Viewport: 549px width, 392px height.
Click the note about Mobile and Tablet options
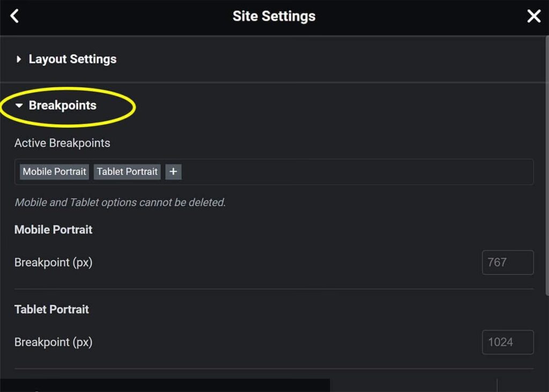(x=120, y=203)
